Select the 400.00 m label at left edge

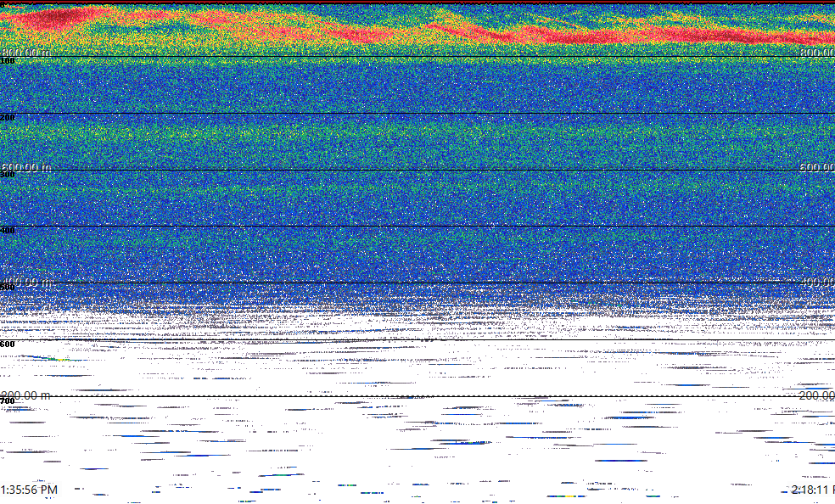tap(26, 282)
